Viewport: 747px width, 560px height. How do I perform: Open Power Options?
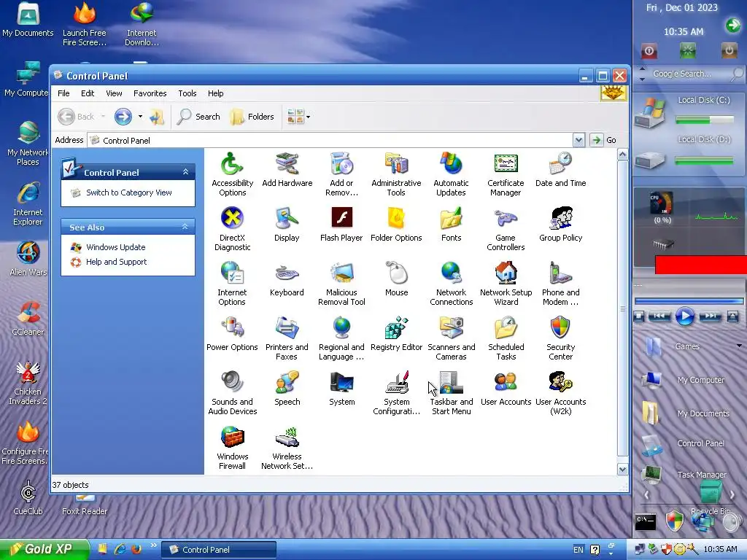232,334
